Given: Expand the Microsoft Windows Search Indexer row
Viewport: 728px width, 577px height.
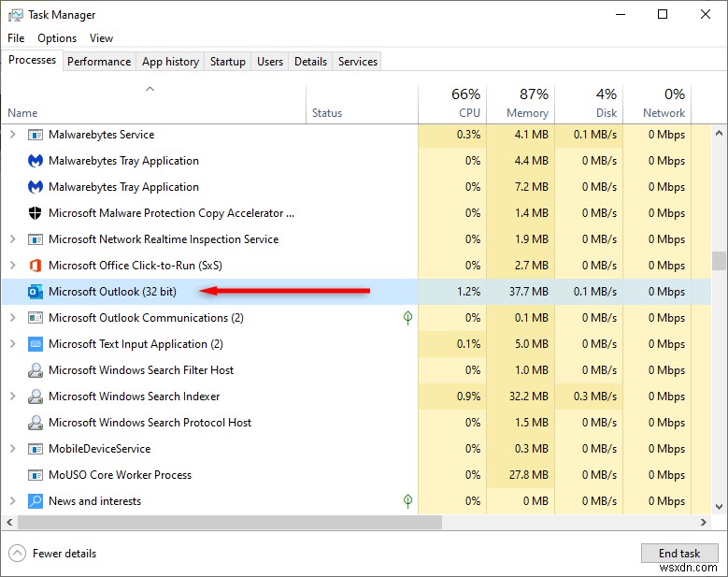Looking at the screenshot, I should click(13, 397).
